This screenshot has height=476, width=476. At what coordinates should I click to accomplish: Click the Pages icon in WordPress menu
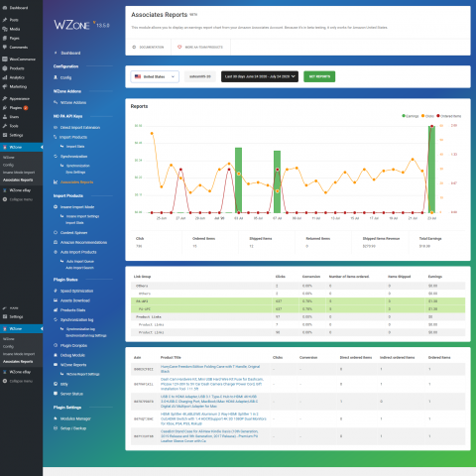coord(5,38)
